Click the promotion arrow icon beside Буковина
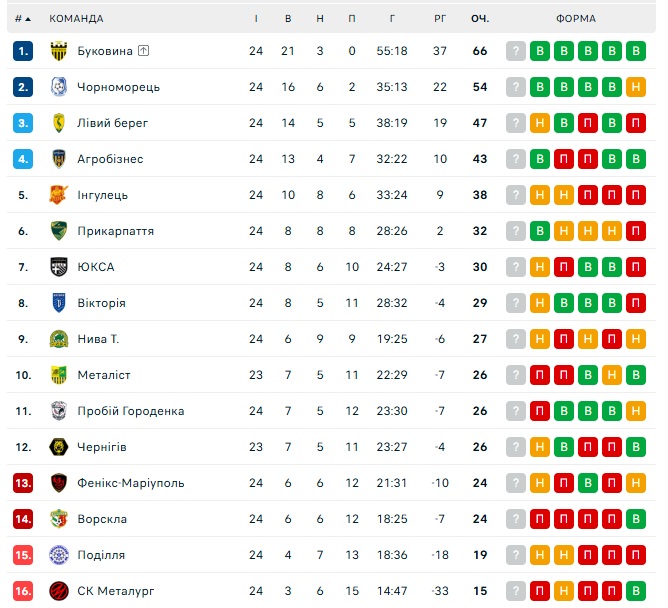The image size is (668, 608). 143,51
